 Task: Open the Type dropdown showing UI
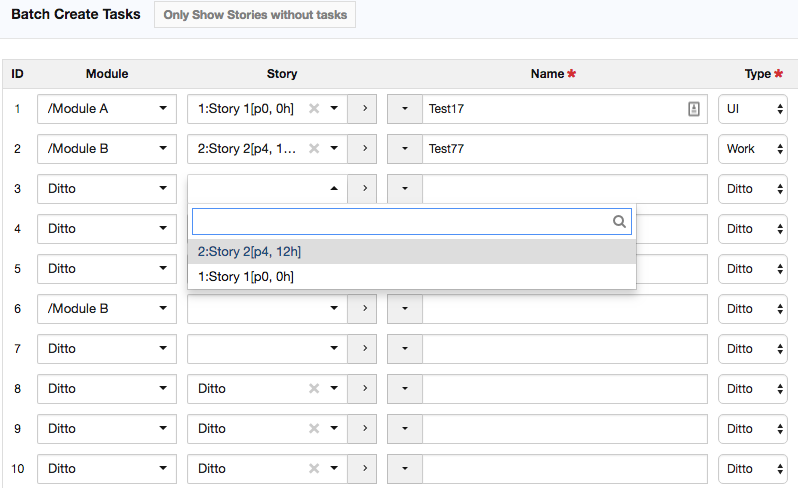752,109
